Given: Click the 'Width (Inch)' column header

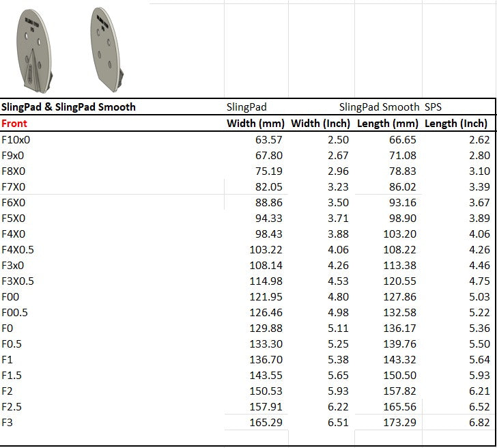Looking at the screenshot, I should click(x=320, y=124).
